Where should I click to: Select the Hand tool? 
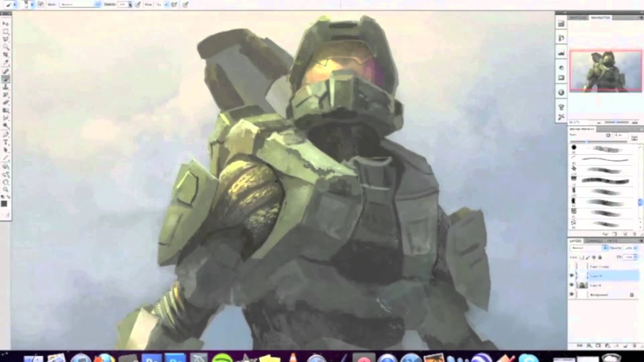tap(6, 182)
